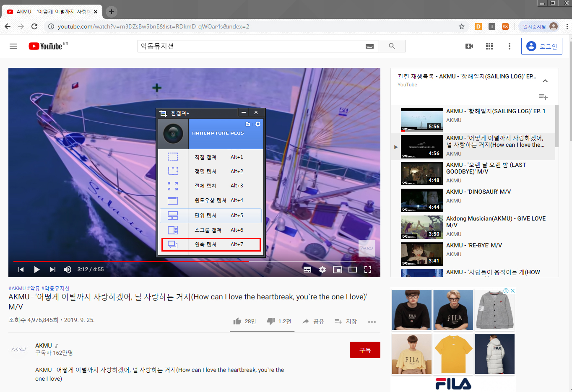Select 정밀 캡쳐 in HanCapture menu
This screenshot has width=572, height=392.
(211, 171)
